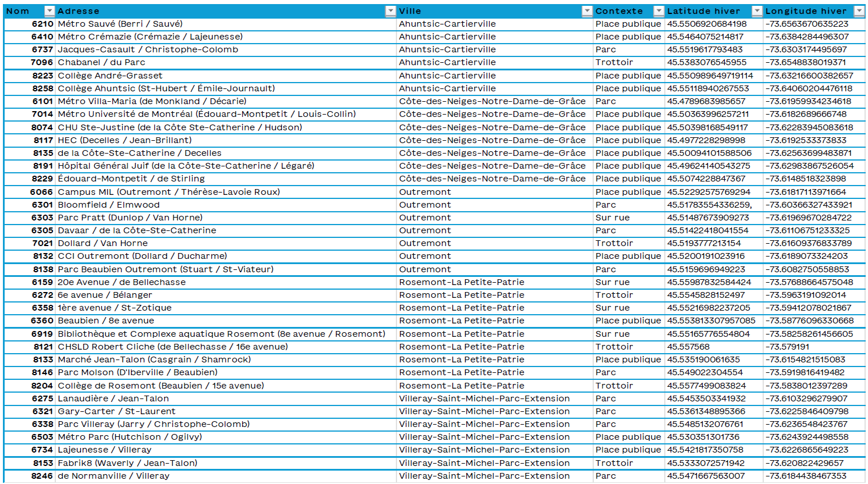Select the Ville column header

point(495,11)
